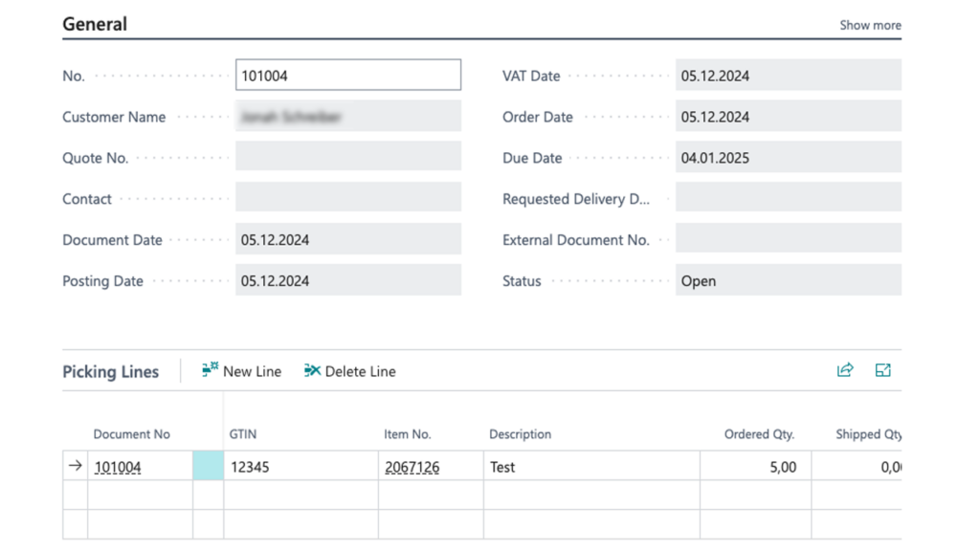This screenshot has width=980, height=551.
Task: Click the External Document No. field
Action: [x=789, y=238]
